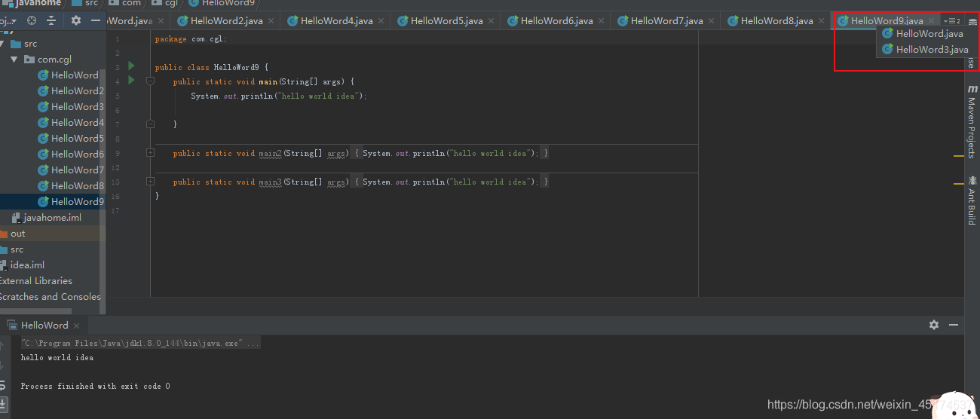Close the HelloWord9.java tab
Image resolution: width=980 pixels, height=419 pixels.
point(931,21)
